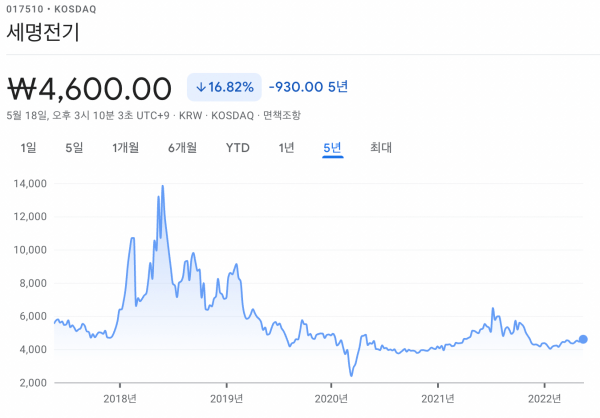Click the 2019년 axis label
Image resolution: width=600 pixels, height=418 pixels.
227,399
